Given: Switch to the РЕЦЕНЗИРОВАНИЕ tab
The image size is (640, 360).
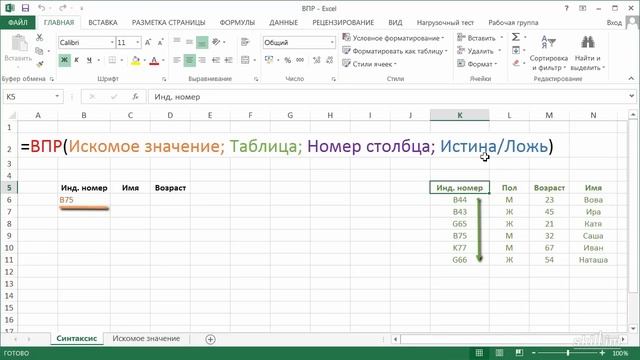Looking at the screenshot, I should pyautogui.click(x=343, y=22).
